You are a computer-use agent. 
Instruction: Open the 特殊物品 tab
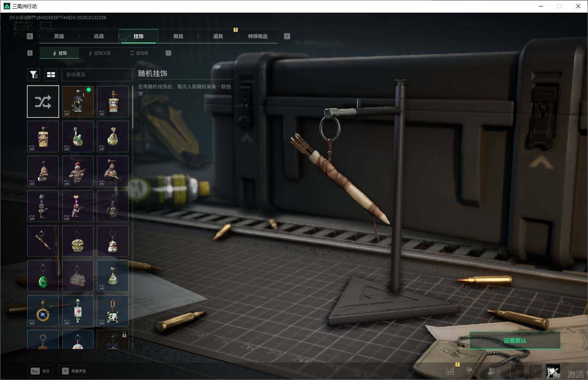click(258, 36)
